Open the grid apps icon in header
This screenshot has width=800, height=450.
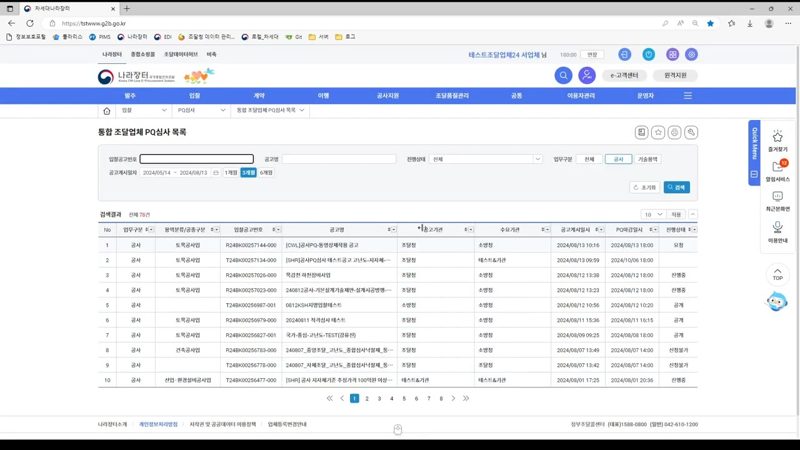pyautogui.click(x=672, y=55)
